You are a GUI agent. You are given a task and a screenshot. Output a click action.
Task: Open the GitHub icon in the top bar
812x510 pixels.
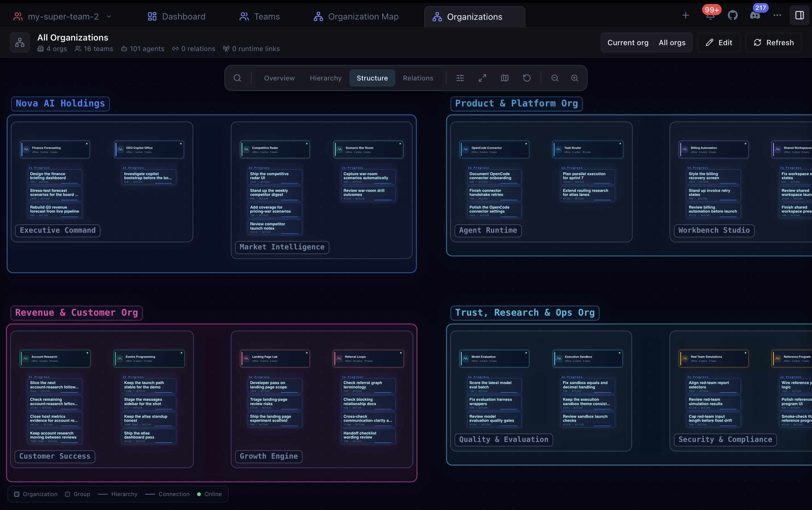732,15
